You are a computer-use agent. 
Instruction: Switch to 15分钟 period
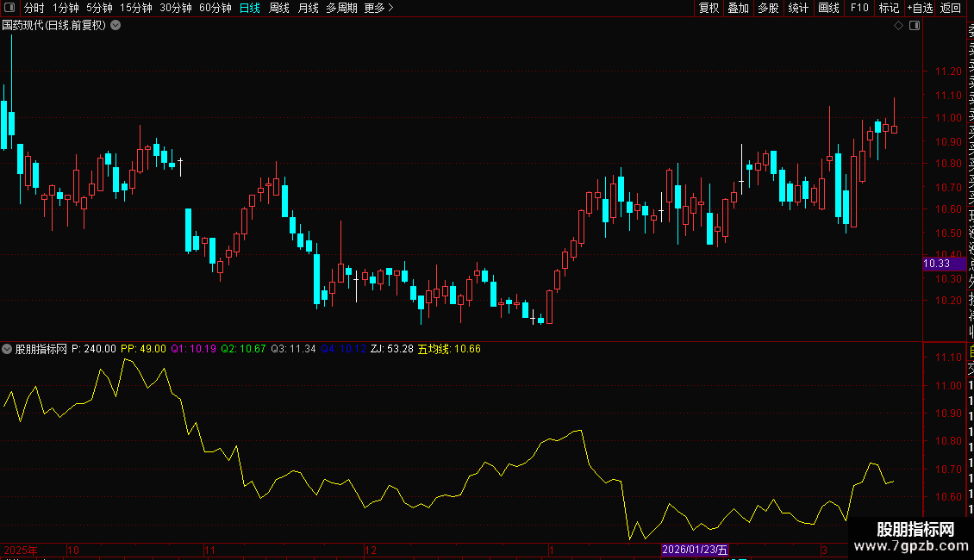coord(136,8)
